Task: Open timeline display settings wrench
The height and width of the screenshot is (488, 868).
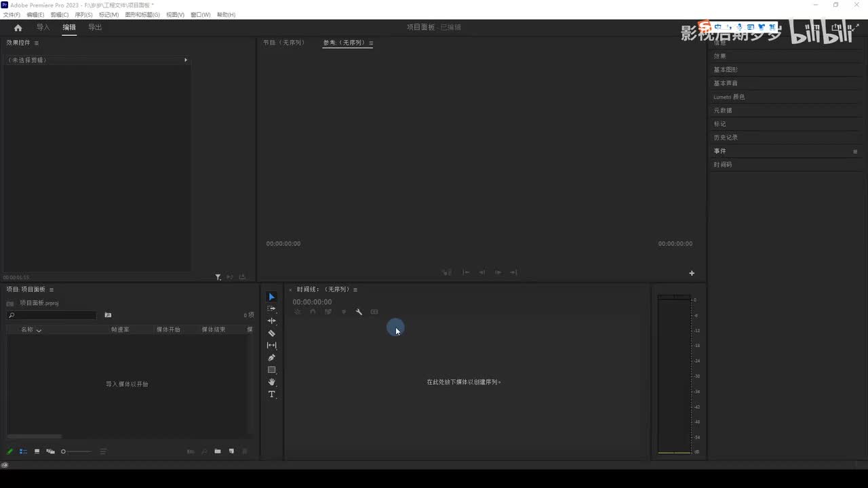Action: pyautogui.click(x=359, y=312)
